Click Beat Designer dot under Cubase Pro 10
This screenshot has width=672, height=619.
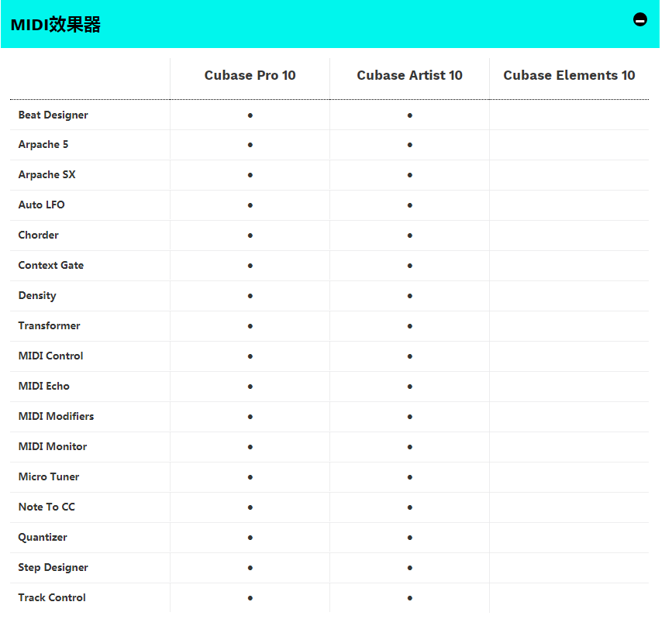[x=250, y=115]
